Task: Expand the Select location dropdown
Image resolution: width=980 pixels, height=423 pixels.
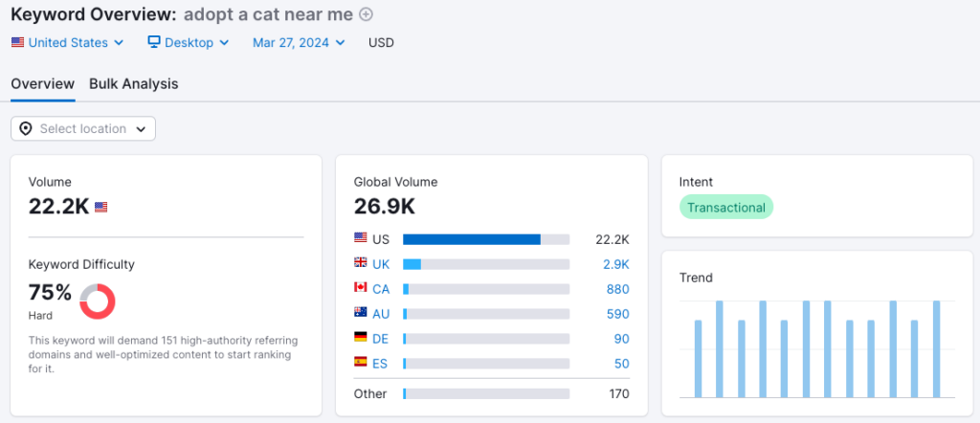Action: [x=83, y=129]
